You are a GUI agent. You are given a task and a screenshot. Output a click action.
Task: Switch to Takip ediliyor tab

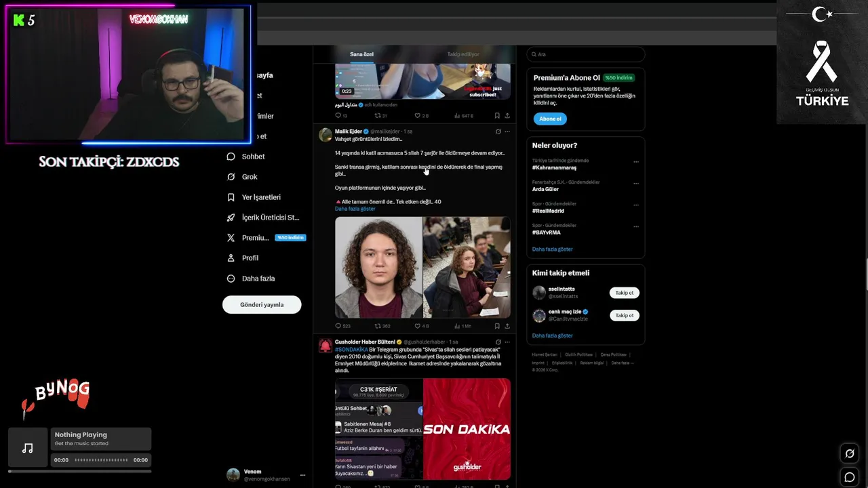click(x=463, y=54)
